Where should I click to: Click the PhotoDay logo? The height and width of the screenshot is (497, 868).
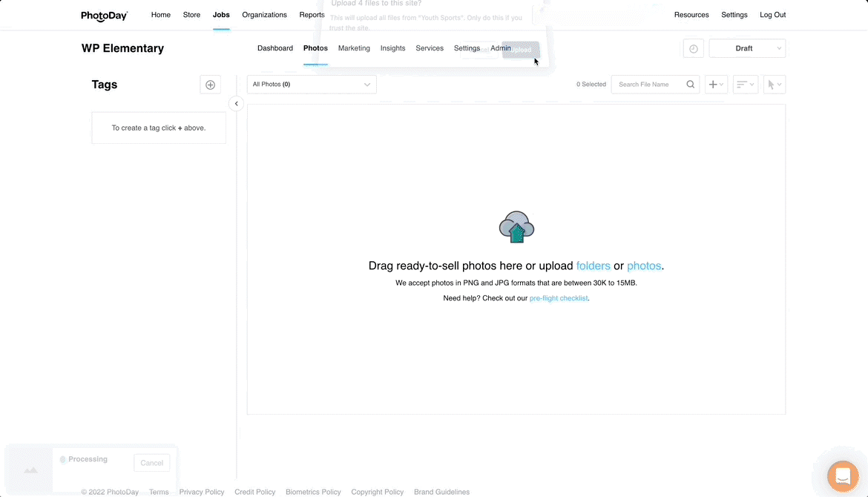click(x=105, y=15)
